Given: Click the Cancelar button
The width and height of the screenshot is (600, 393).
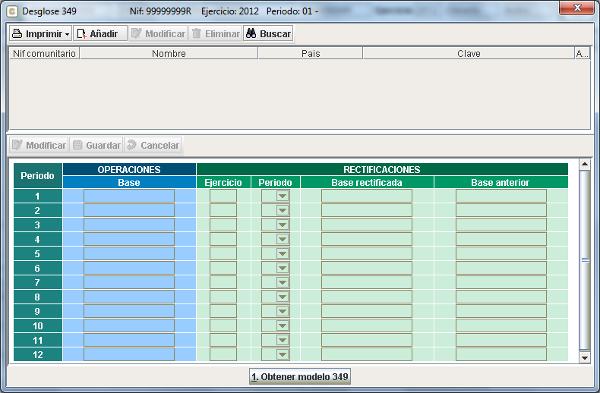Looking at the screenshot, I should click(153, 145).
